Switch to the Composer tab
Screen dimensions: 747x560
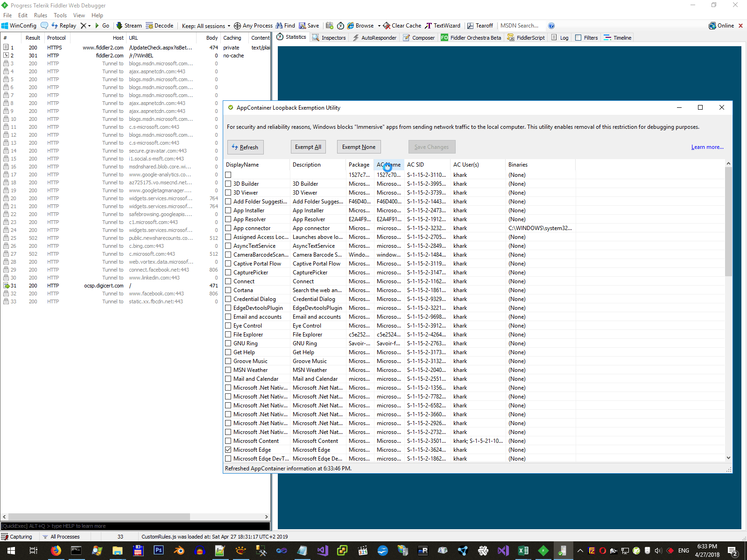click(x=419, y=38)
